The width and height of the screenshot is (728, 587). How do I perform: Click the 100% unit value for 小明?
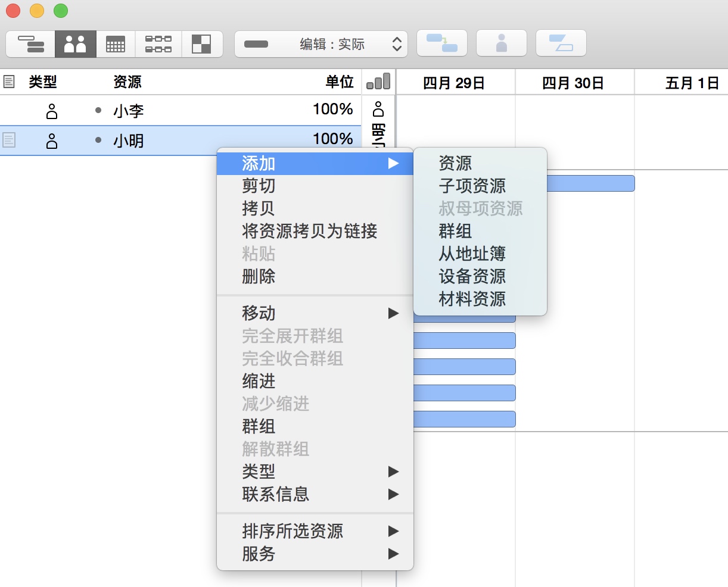coord(333,139)
